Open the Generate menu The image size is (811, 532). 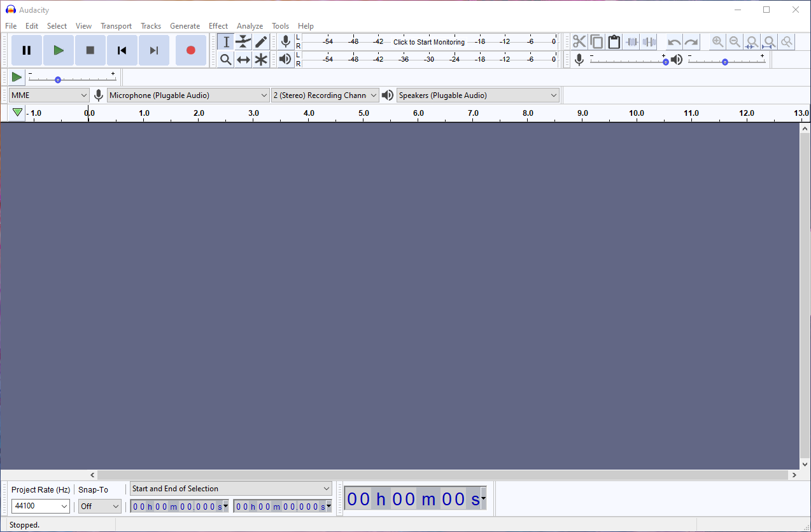[x=185, y=26]
